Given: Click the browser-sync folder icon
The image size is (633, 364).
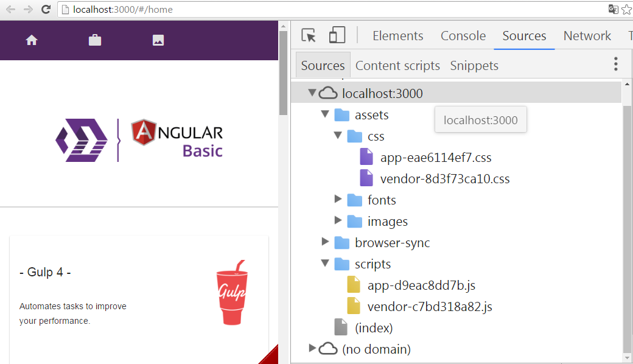Looking at the screenshot, I should [x=341, y=243].
